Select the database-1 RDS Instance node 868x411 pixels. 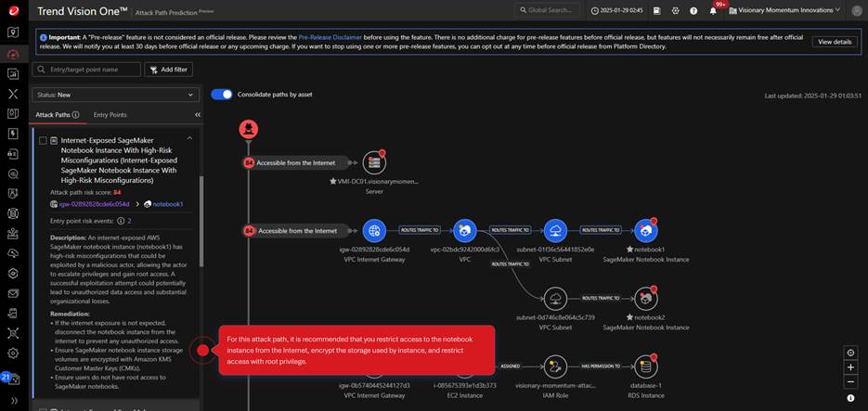point(645,366)
